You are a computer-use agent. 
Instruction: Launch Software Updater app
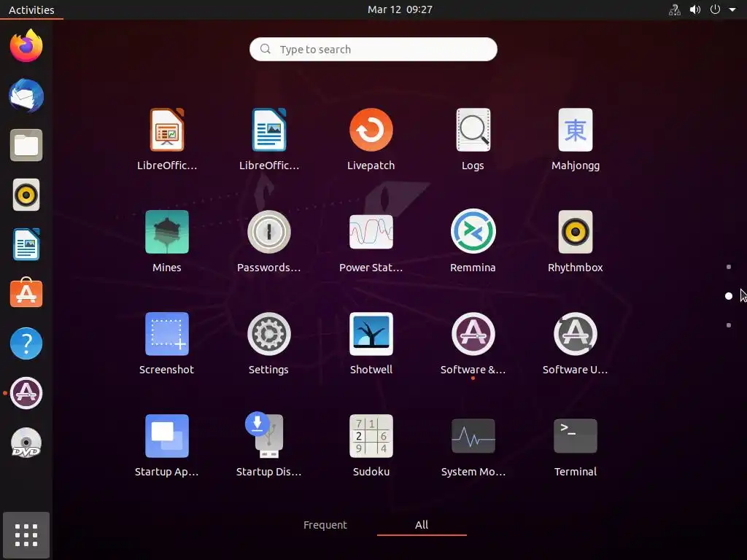click(575, 343)
